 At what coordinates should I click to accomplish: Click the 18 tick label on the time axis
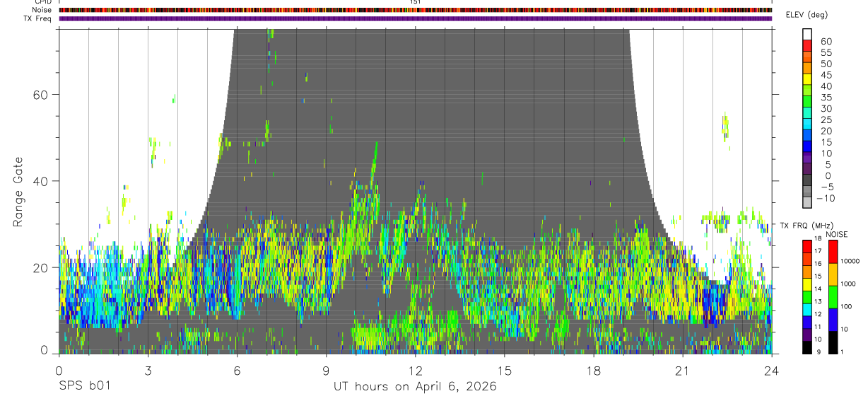click(x=594, y=370)
